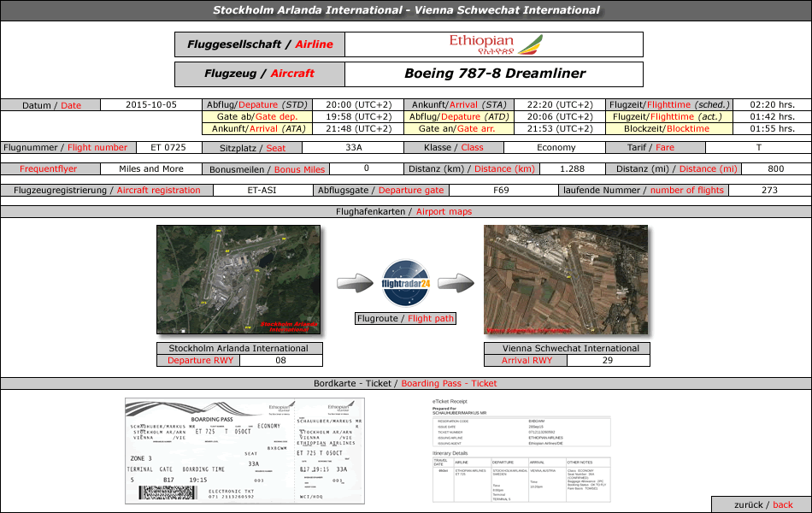Screen dimensions: 812x513
Task: Click the scheduled flight time 02:20 hrs.
Action: pyautogui.click(x=772, y=104)
